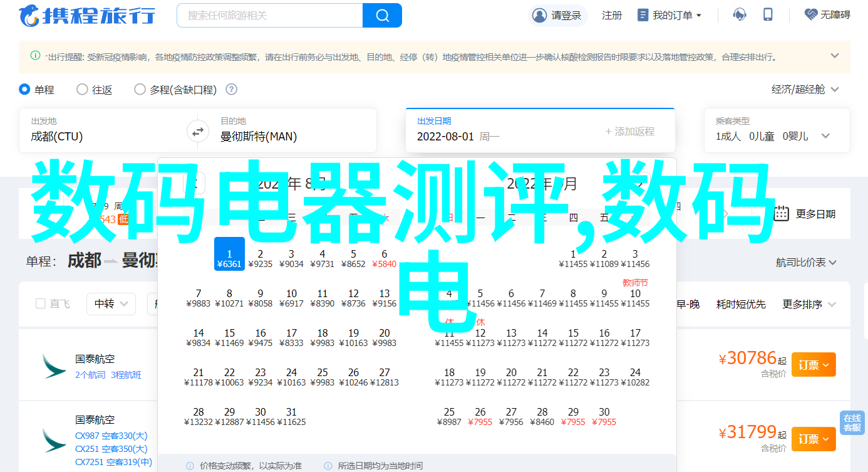Open dropdown arrow on ¥31799 订票 button
Image resolution: width=868 pixels, height=472 pixels.
click(x=826, y=439)
